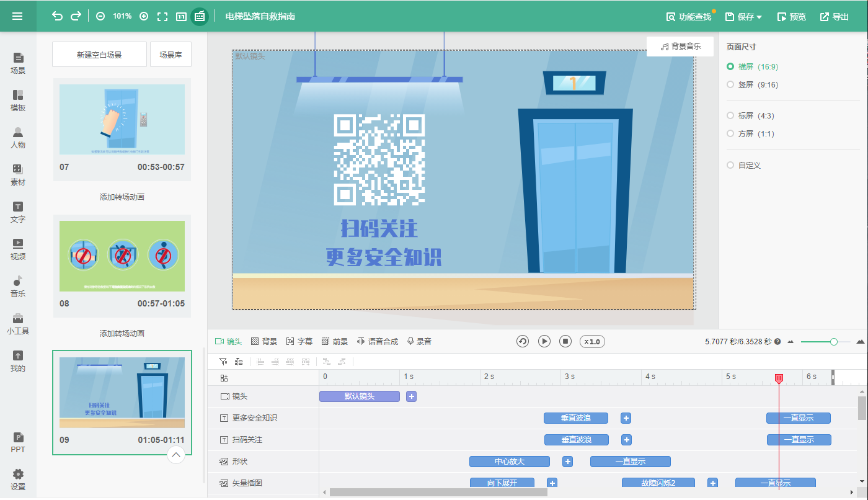Open 场景 scenes sidebar panel

pyautogui.click(x=18, y=63)
